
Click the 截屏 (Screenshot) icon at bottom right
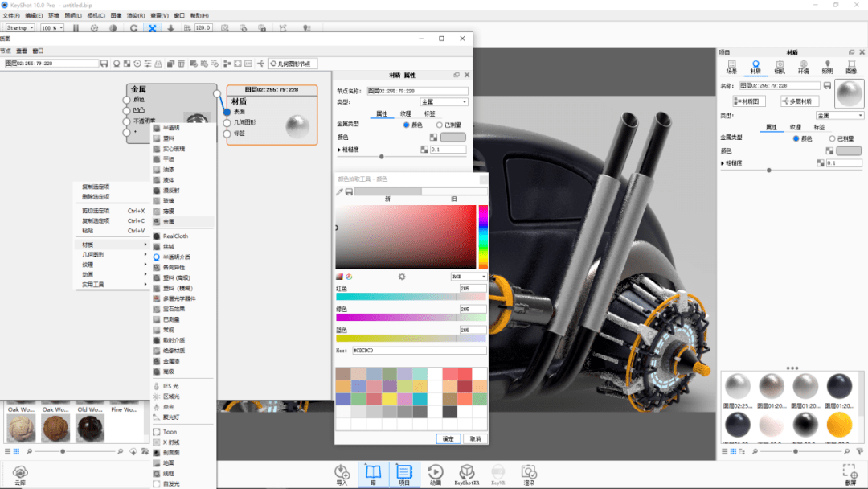click(x=850, y=474)
